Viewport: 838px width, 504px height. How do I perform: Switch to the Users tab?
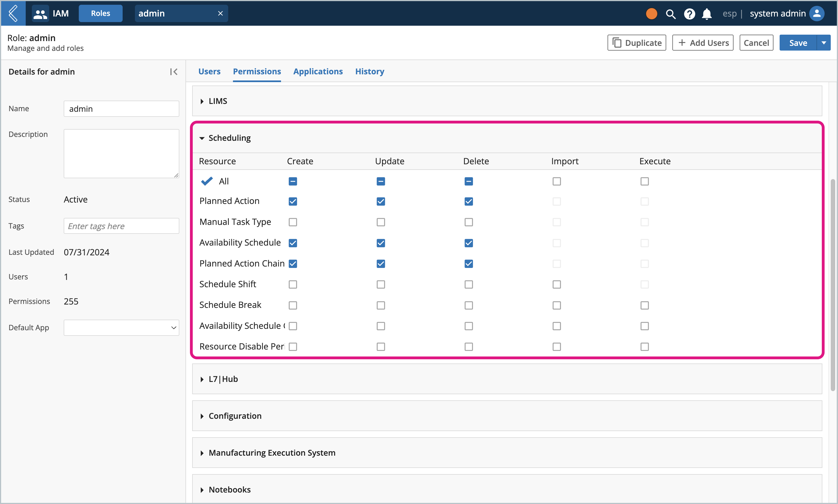pos(209,71)
